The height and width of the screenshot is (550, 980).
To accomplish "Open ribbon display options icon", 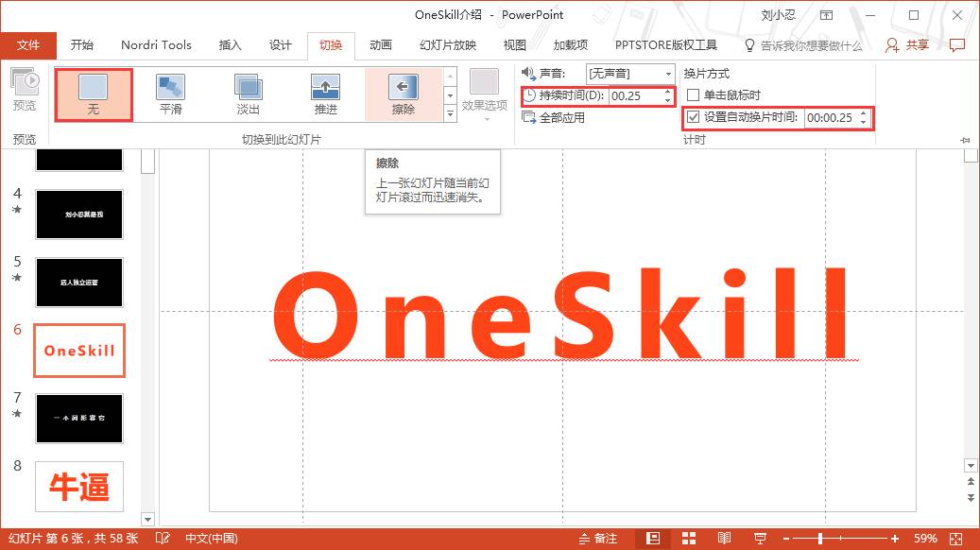I will pos(826,15).
